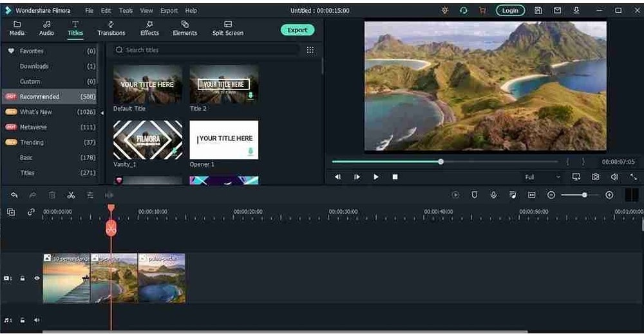This screenshot has height=334, width=644.
Task: Click the delete trash icon
Action: (52, 195)
